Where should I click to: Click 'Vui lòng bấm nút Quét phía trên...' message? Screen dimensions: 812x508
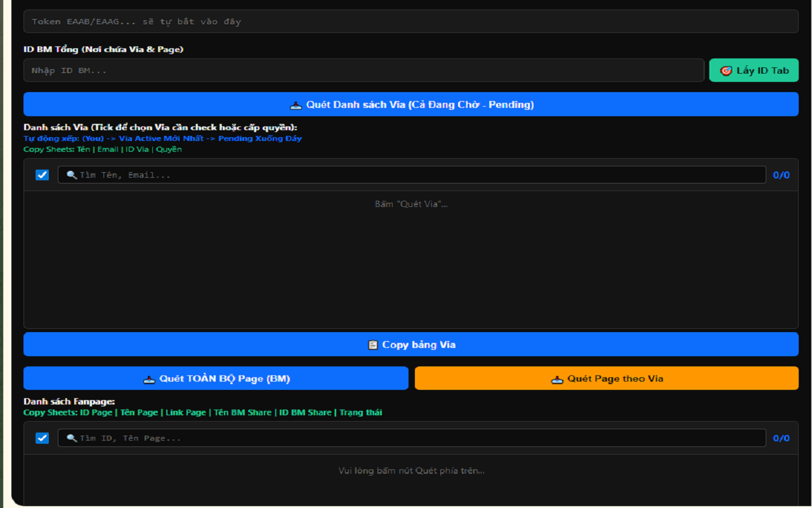pyautogui.click(x=411, y=471)
